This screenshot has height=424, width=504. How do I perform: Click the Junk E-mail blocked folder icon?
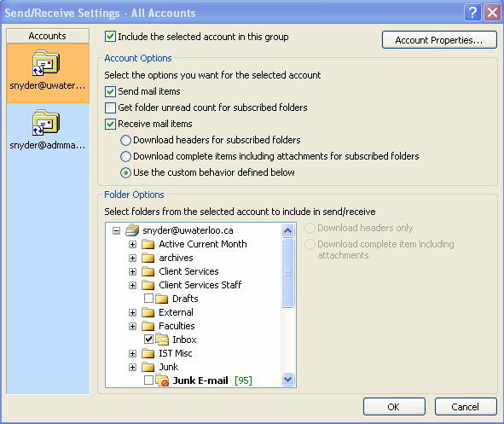[x=162, y=380]
